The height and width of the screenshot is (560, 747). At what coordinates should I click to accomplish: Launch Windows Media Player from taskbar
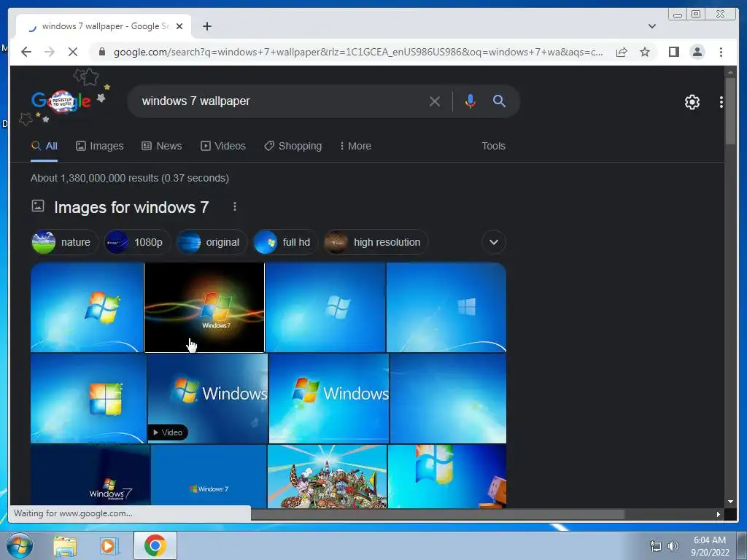pyautogui.click(x=109, y=545)
